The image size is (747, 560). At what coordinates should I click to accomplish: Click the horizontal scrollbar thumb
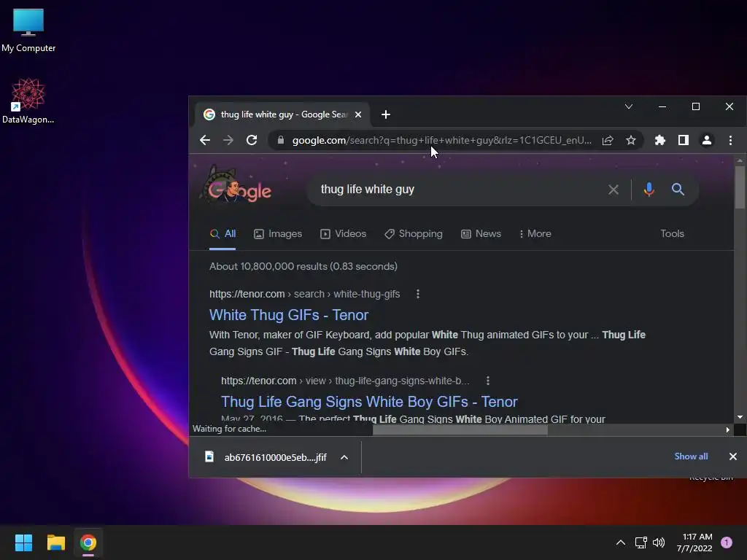(460, 430)
